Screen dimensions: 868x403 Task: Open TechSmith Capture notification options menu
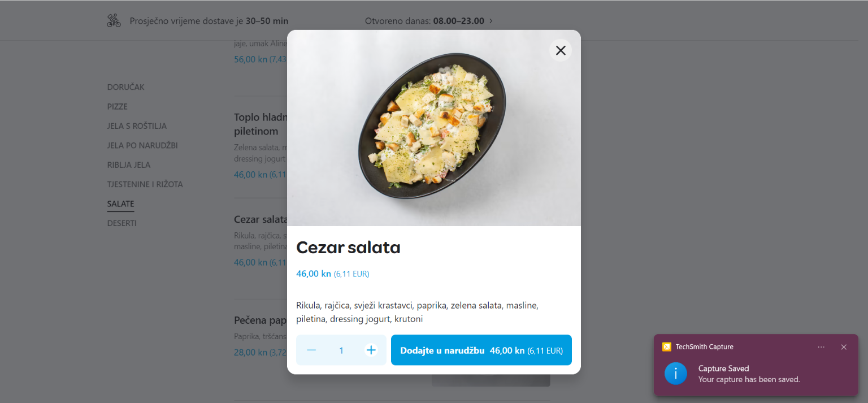821,347
